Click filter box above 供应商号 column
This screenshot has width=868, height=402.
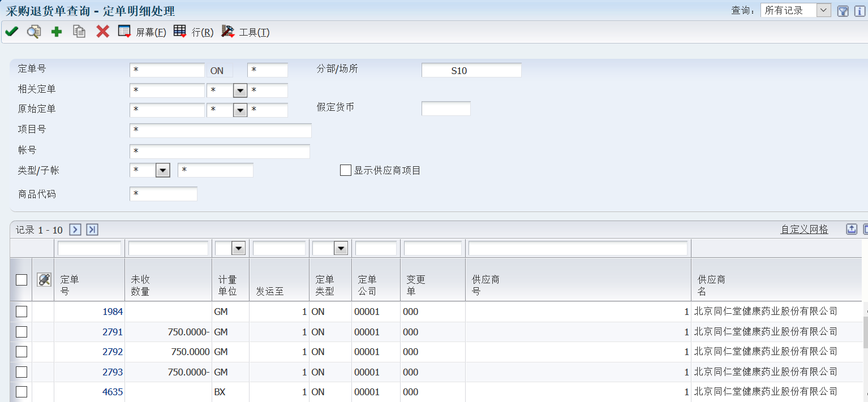tap(578, 248)
